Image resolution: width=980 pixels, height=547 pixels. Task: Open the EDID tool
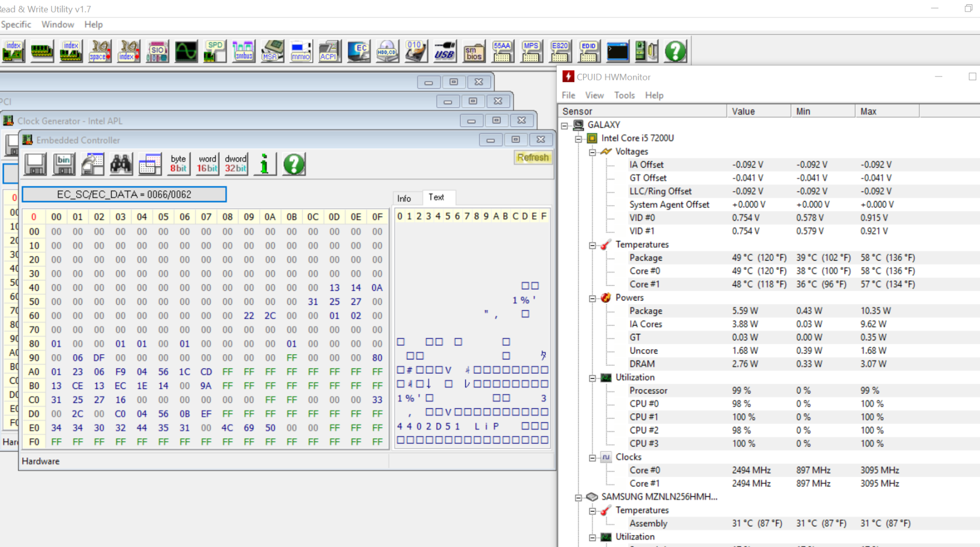pos(589,51)
